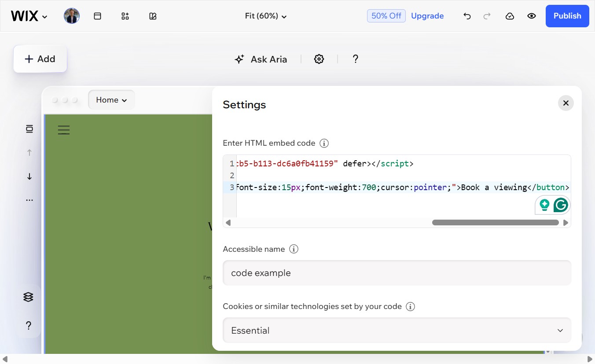
Task: Click the page bottom scrollbar right arrow
Action: 590,359
